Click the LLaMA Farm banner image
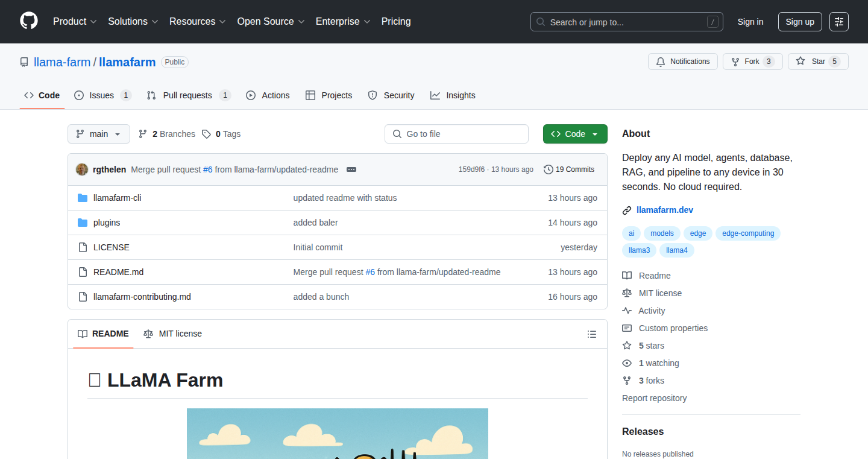The width and height of the screenshot is (868, 459). (x=338, y=434)
